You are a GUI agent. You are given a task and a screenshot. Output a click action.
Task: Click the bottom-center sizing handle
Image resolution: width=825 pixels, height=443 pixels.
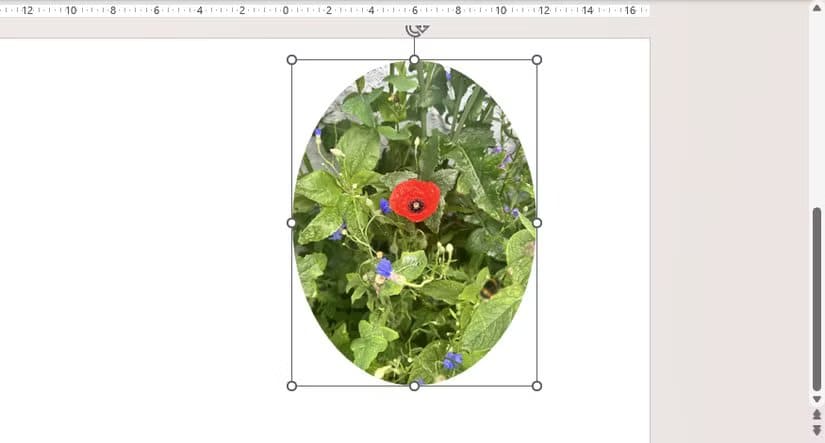[x=414, y=386]
